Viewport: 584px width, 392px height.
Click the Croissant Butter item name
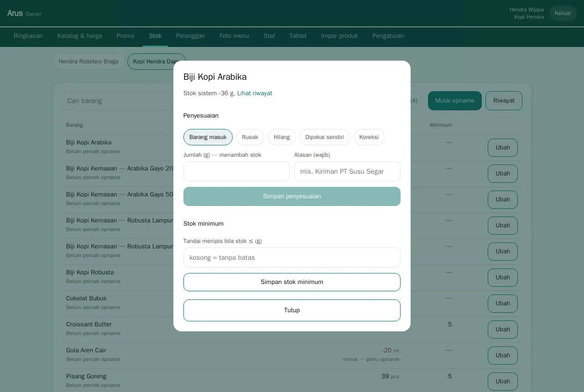[x=89, y=325]
